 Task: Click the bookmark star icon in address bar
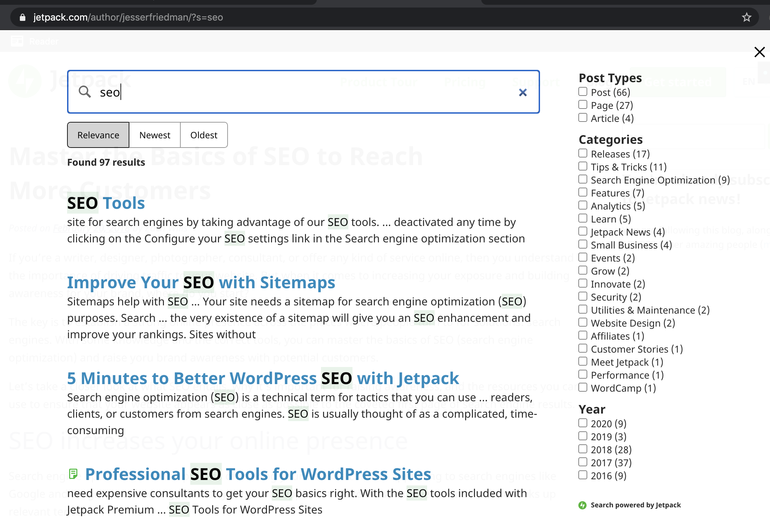[x=747, y=17]
